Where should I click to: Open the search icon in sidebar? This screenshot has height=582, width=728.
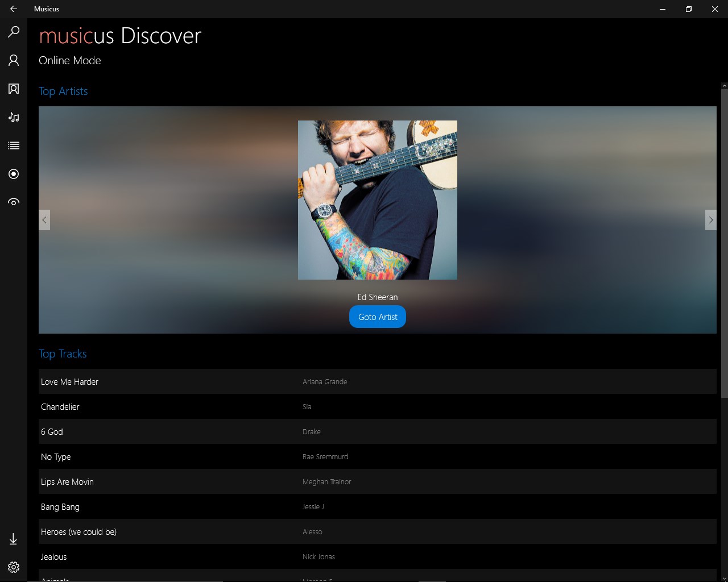pyautogui.click(x=14, y=32)
